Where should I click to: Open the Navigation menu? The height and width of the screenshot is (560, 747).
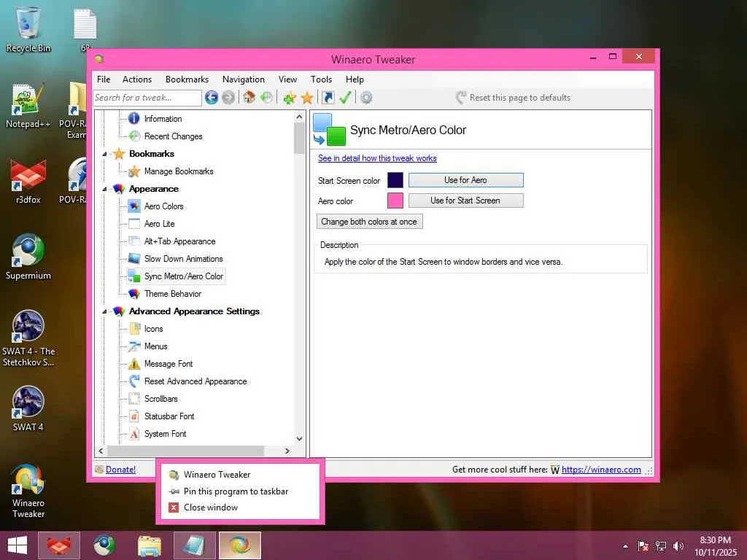click(244, 79)
